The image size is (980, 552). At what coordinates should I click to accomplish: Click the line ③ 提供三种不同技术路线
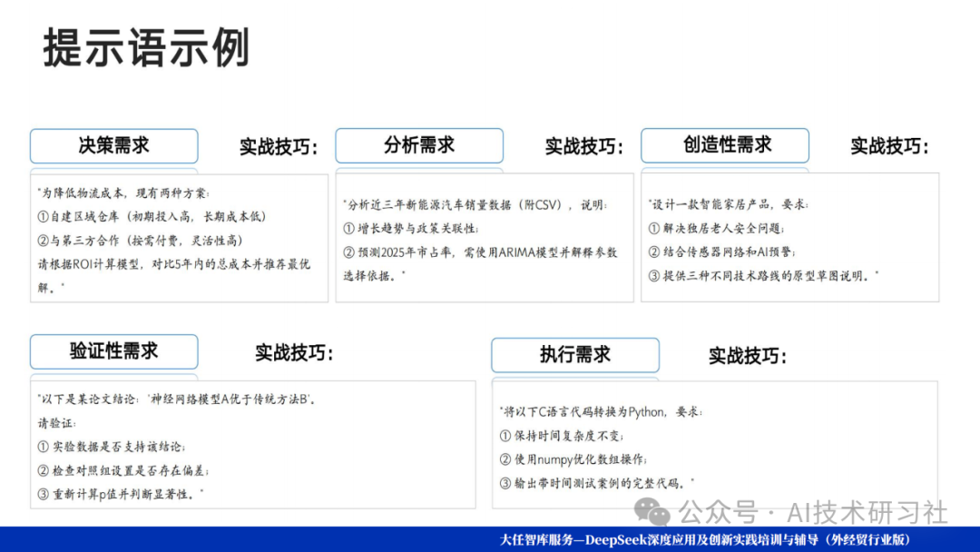point(763,275)
